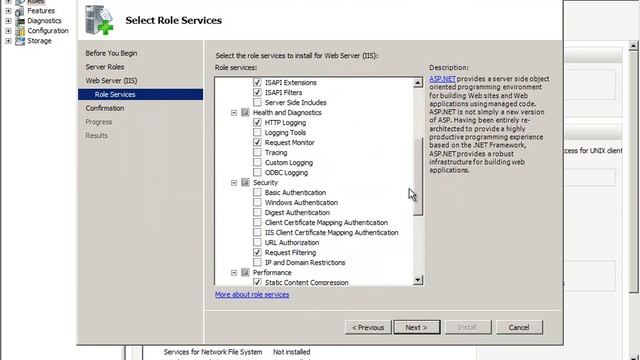640x360 pixels.
Task: Click the Diagnostics icon in the tree
Action: [x=20, y=21]
